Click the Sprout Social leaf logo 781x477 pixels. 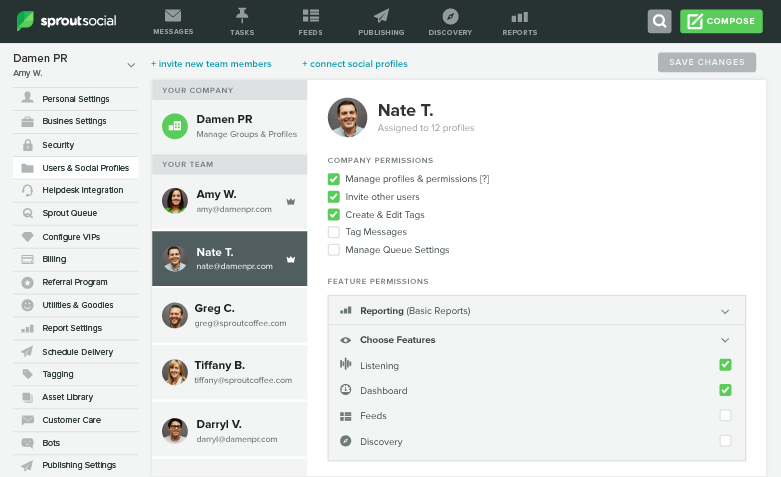click(x=25, y=21)
